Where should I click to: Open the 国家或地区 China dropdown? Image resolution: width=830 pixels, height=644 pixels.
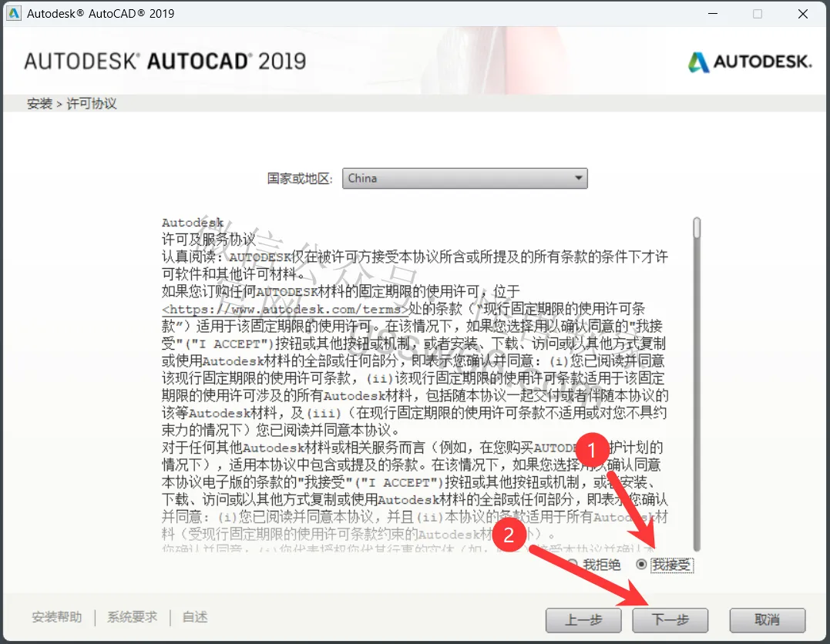click(x=465, y=178)
